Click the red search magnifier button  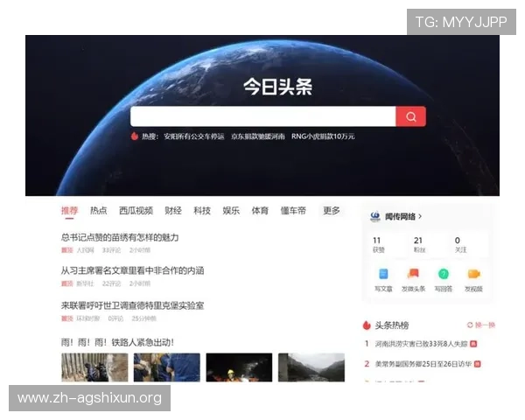click(411, 116)
